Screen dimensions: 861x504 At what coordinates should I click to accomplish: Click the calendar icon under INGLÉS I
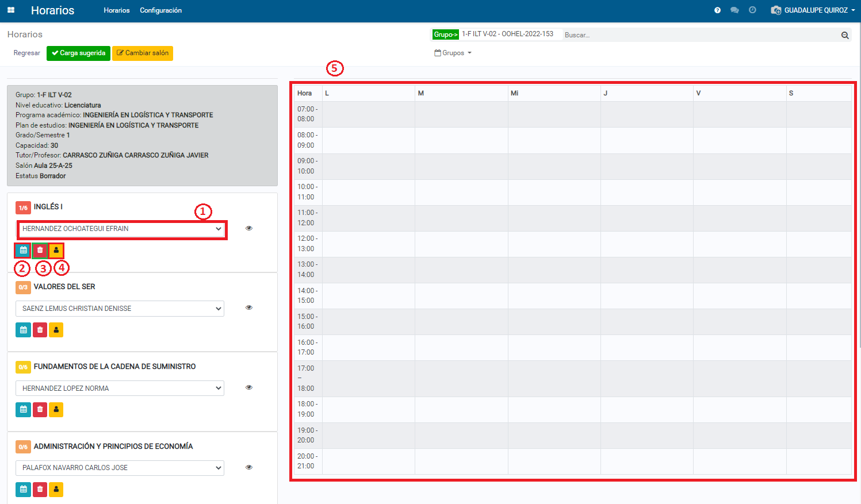point(23,251)
